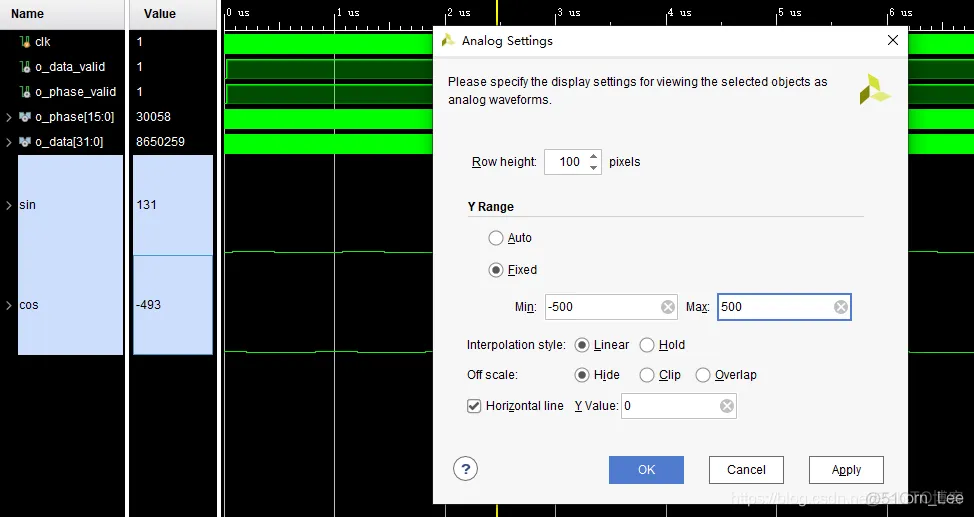Click OK to confirm analog settings
974x517 pixels.
(646, 470)
